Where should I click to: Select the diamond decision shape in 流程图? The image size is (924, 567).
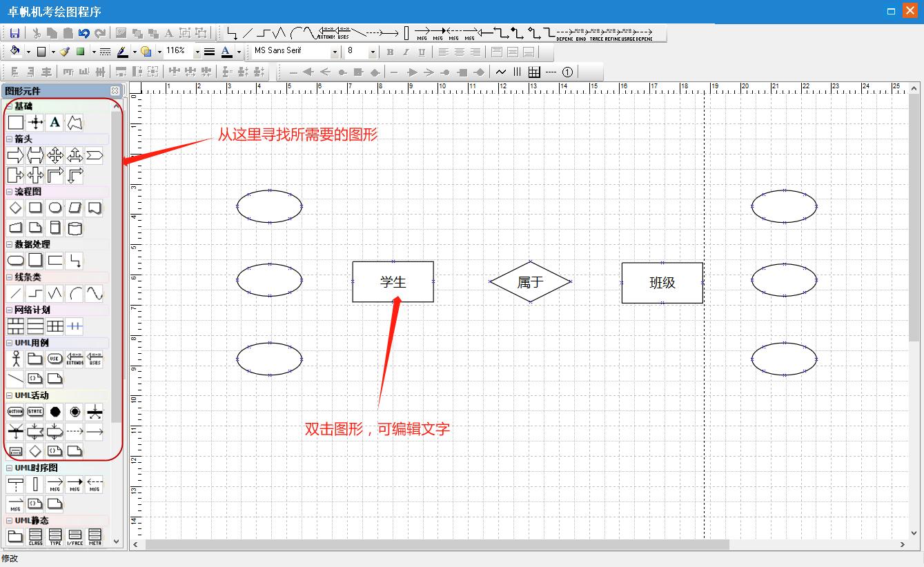point(15,208)
